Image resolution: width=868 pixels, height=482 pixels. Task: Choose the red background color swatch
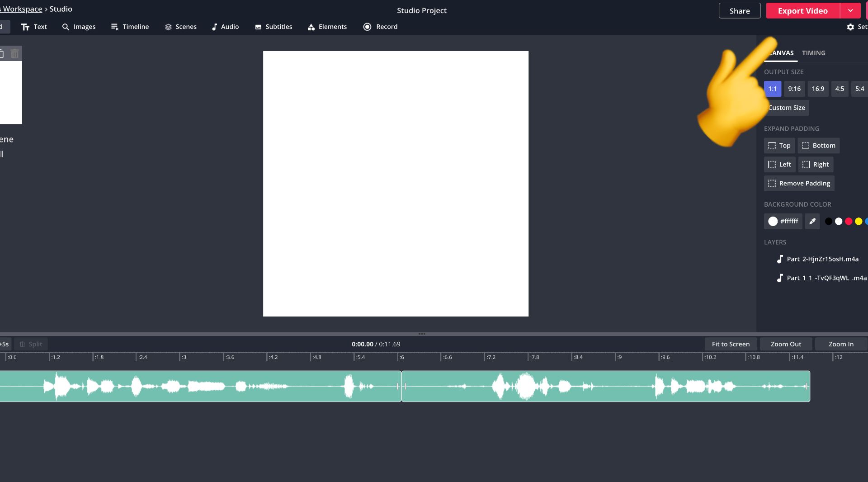(848, 221)
